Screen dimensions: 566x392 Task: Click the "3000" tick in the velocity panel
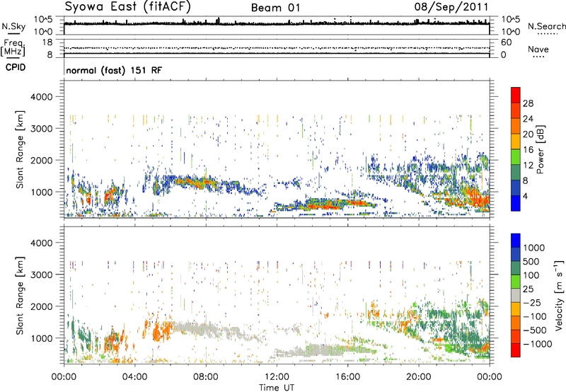(41, 275)
